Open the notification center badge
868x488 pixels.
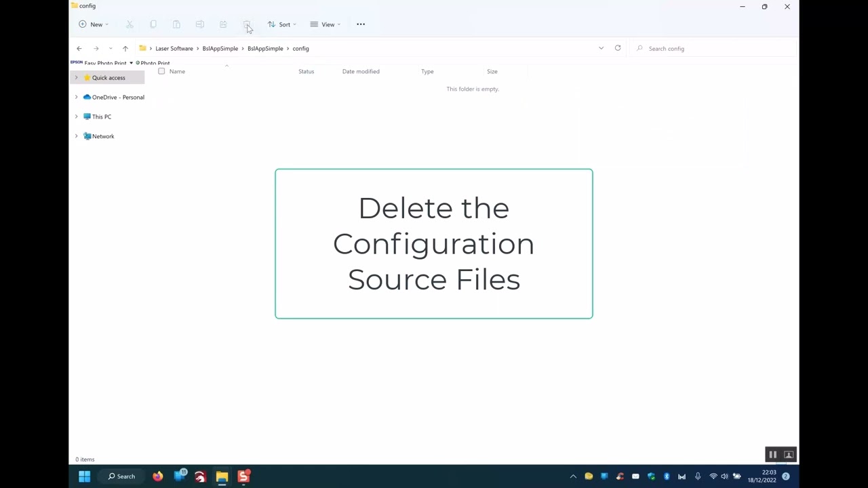tap(786, 476)
